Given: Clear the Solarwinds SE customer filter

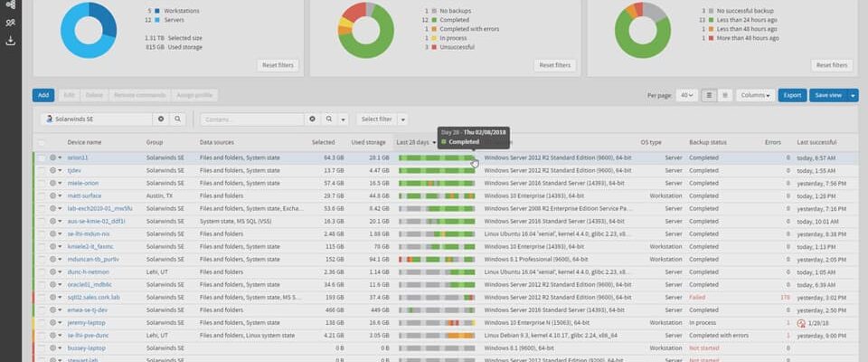Looking at the screenshot, I should (x=161, y=119).
